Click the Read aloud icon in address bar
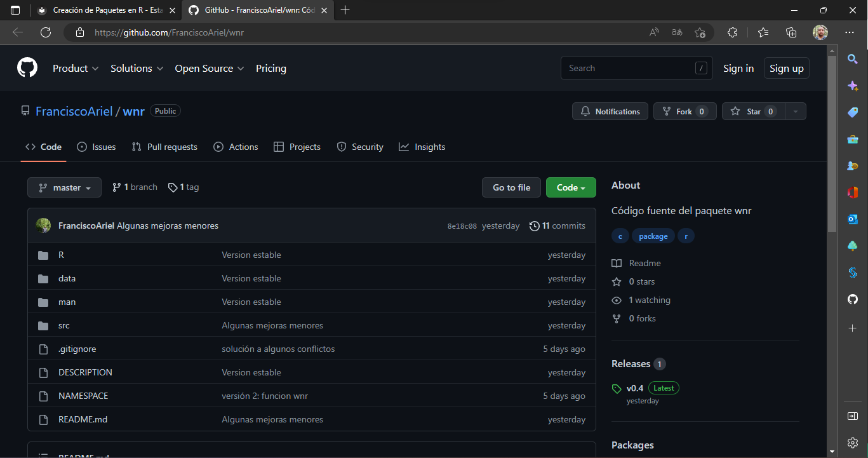The height and width of the screenshot is (458, 868). pos(654,32)
